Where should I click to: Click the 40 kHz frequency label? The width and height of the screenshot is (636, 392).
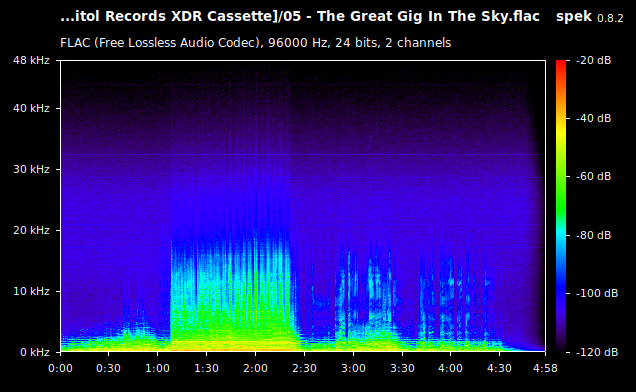(x=31, y=108)
